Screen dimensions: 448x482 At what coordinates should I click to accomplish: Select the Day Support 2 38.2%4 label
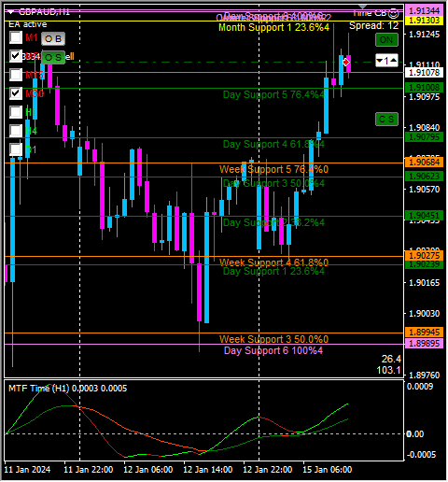(273, 222)
